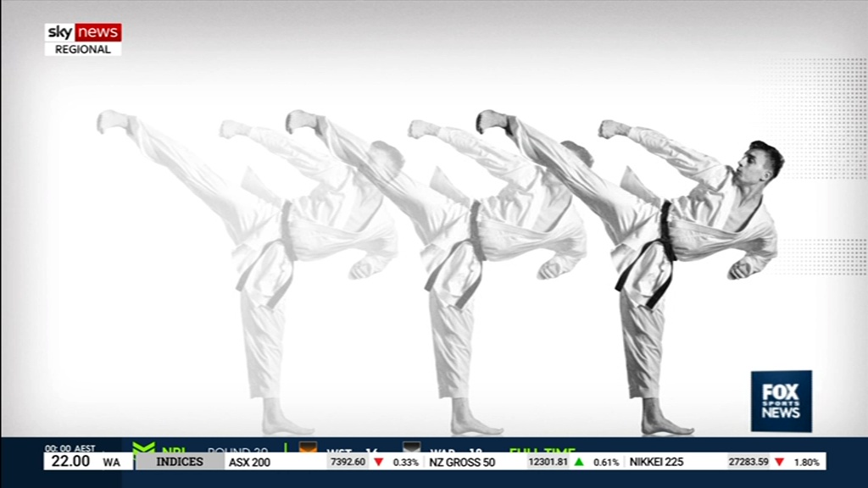Click the ASX 200 index name

tap(250, 462)
